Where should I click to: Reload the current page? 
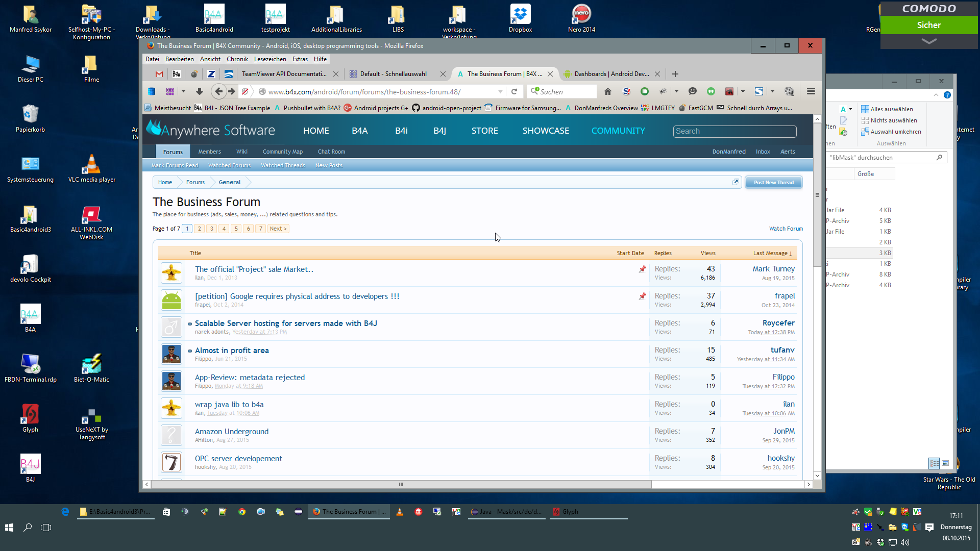[x=514, y=92]
